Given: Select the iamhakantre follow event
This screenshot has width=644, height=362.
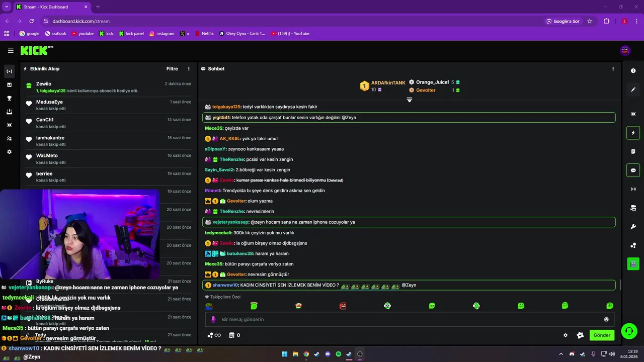Looking at the screenshot, I should pos(108,141).
